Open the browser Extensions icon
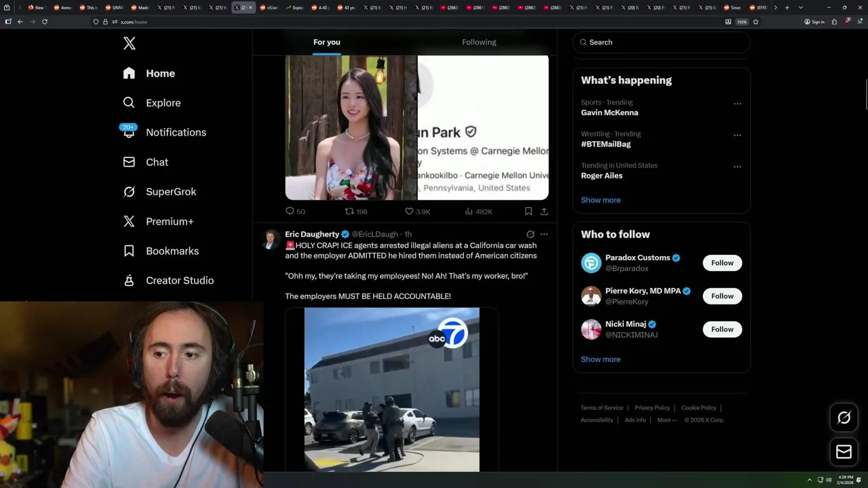The image size is (868, 488). point(834,22)
